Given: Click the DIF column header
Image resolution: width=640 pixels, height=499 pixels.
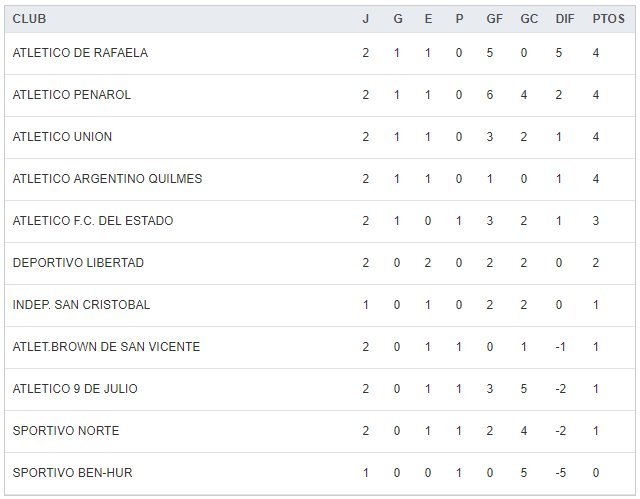Looking at the screenshot, I should 563,19.
